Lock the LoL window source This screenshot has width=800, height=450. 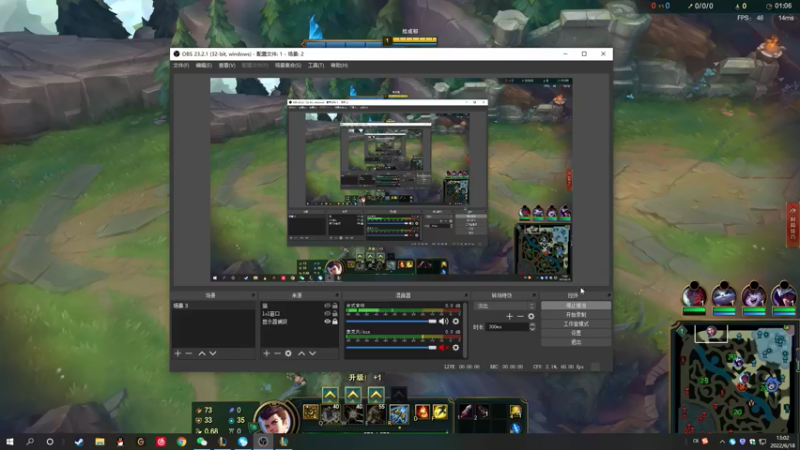pos(335,314)
